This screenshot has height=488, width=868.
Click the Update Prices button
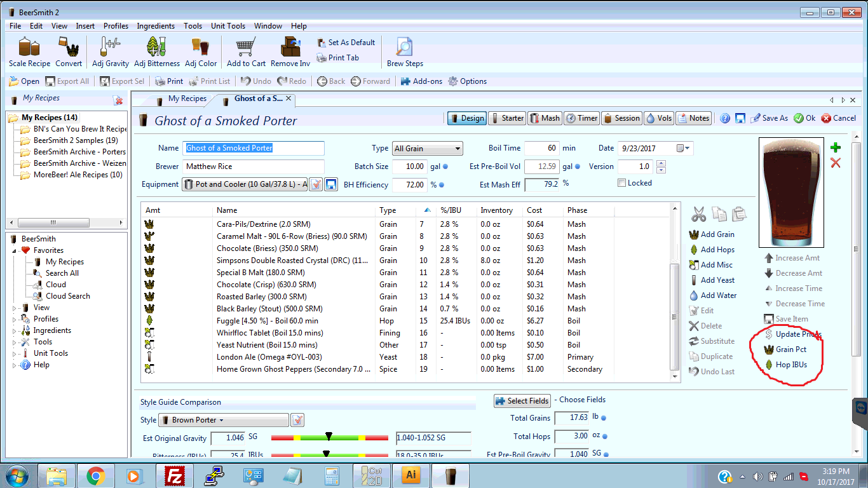(793, 334)
